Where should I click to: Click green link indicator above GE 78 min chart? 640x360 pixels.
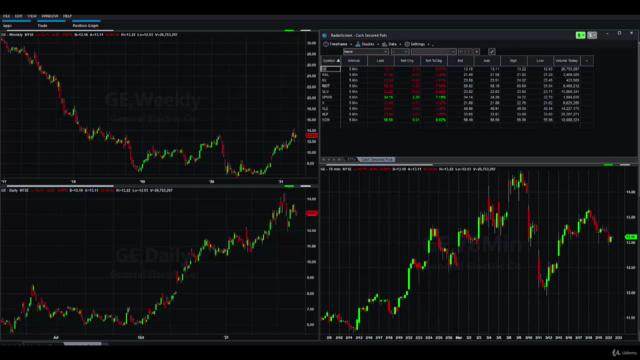(x=608, y=165)
